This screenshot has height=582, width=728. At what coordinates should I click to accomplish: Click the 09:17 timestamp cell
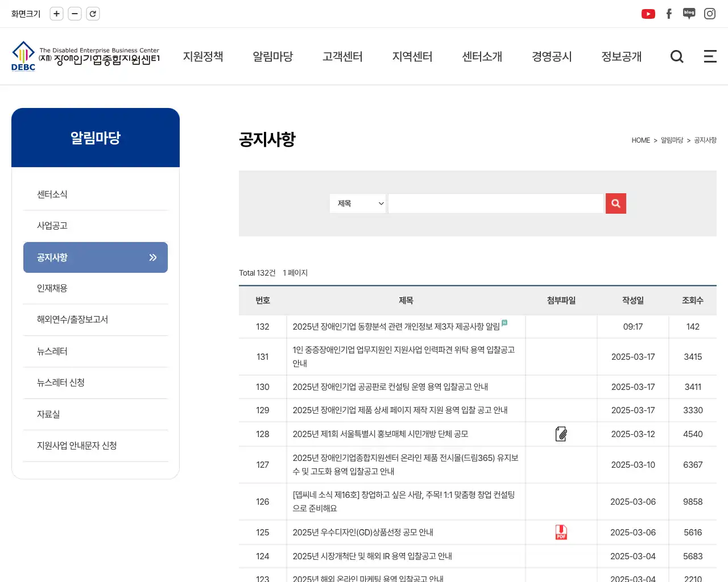coord(633,327)
